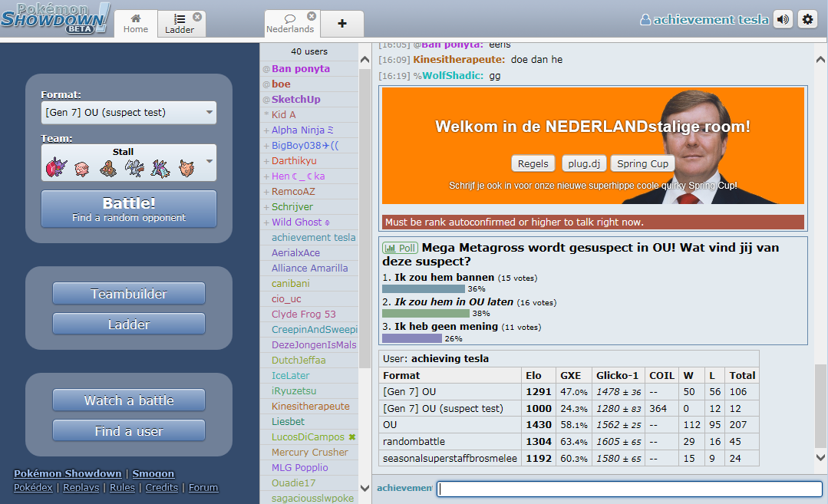Click the 36% poll result bar

point(424,288)
